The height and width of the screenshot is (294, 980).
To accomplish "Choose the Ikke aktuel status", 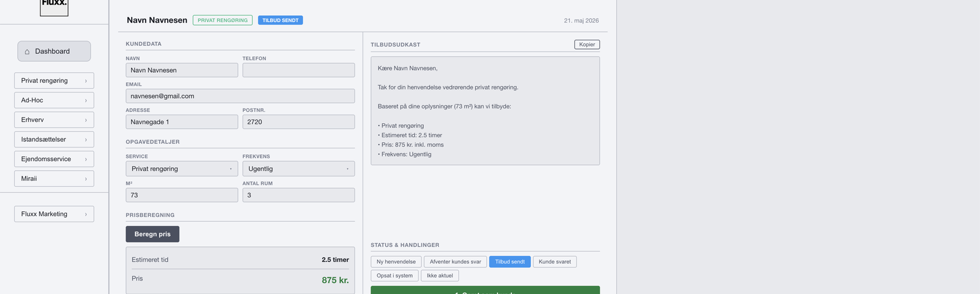I will click(440, 276).
